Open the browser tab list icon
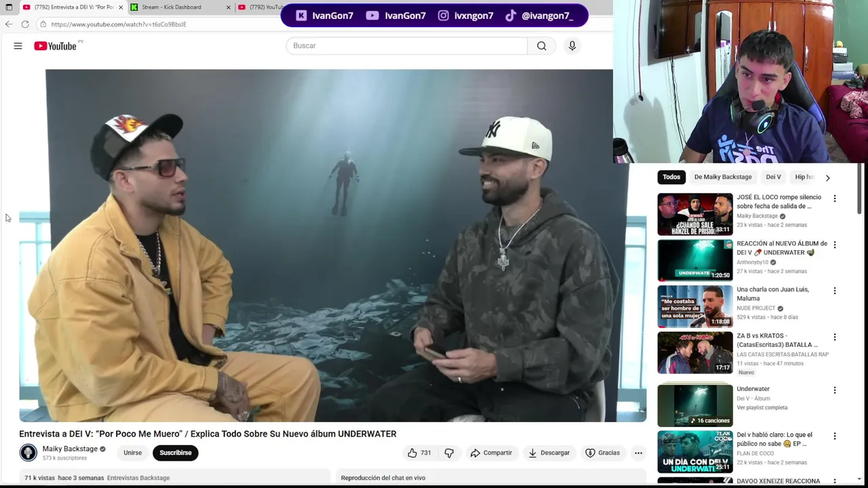 click(x=9, y=7)
